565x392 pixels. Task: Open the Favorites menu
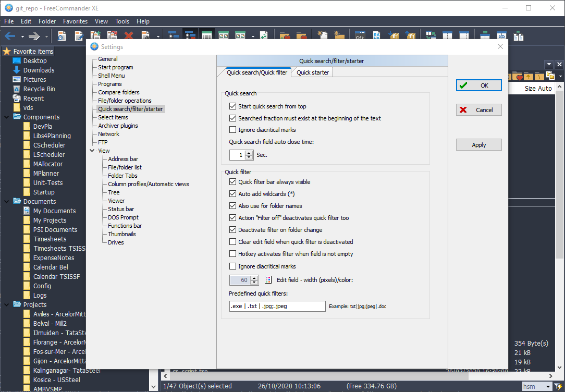75,21
